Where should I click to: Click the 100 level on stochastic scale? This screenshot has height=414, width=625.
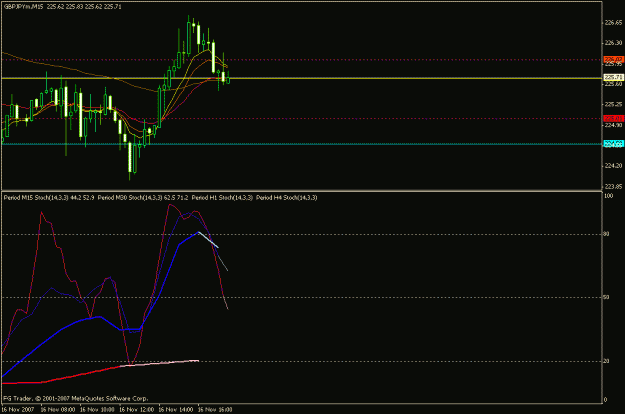pyautogui.click(x=609, y=196)
